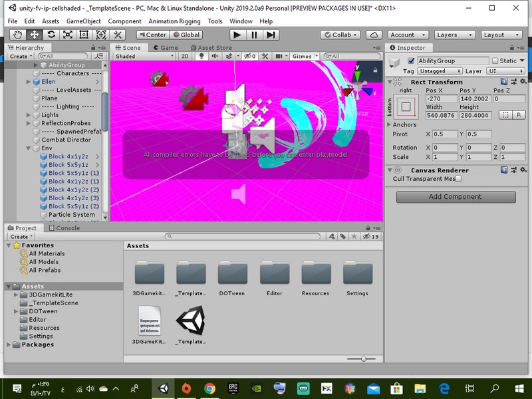Expand the Packages folder in Project

tap(9, 344)
